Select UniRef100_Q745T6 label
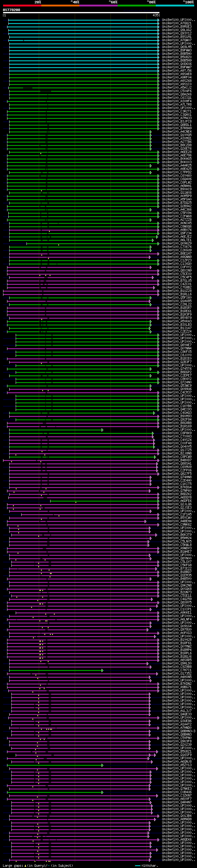197x868 pixels. (177, 369)
